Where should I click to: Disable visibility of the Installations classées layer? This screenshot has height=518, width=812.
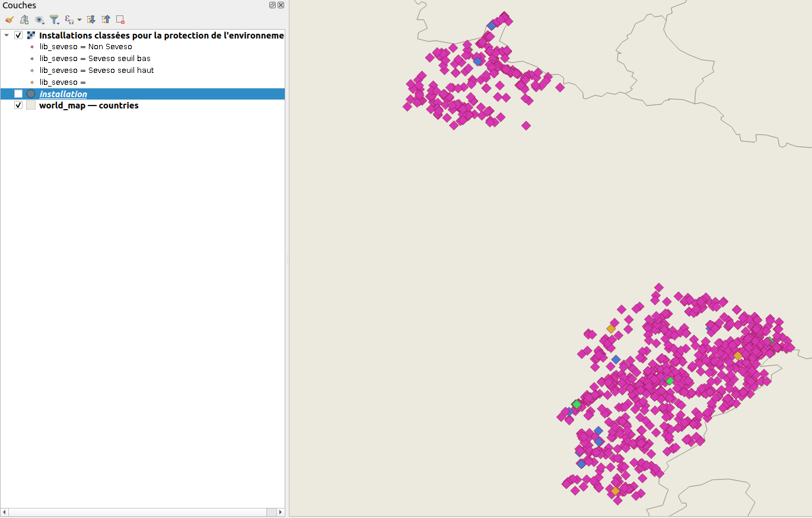click(x=18, y=35)
